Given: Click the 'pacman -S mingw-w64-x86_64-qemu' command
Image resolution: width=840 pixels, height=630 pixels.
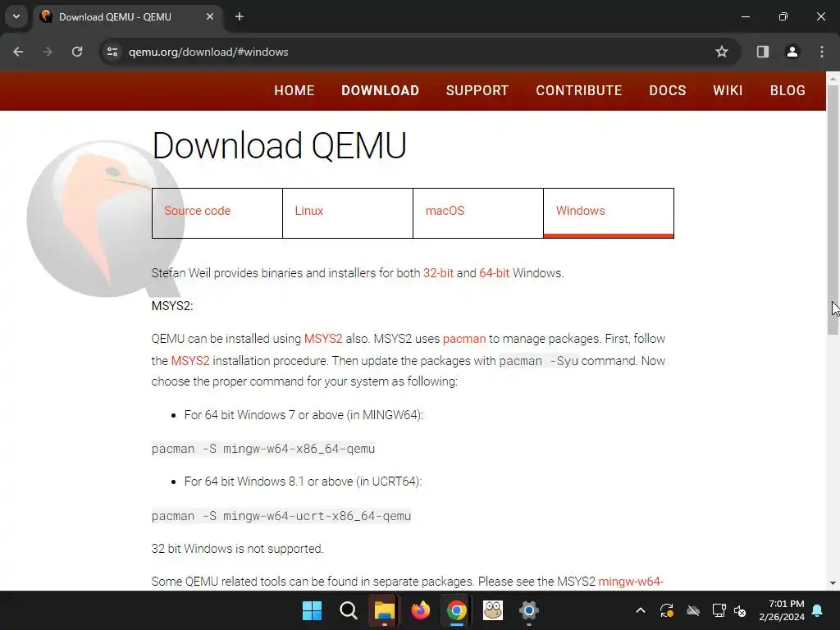Looking at the screenshot, I should (263, 449).
